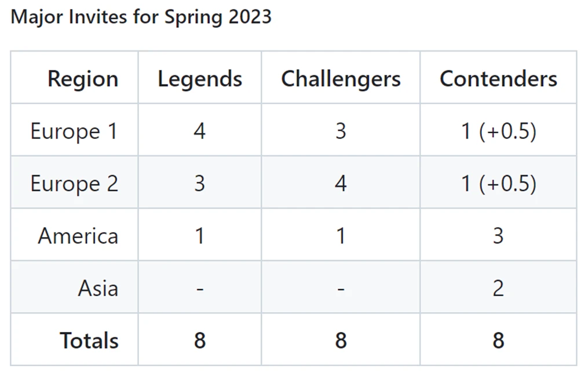Click the Europe 2 row label
This screenshot has width=588, height=376.
pyautogui.click(x=74, y=184)
